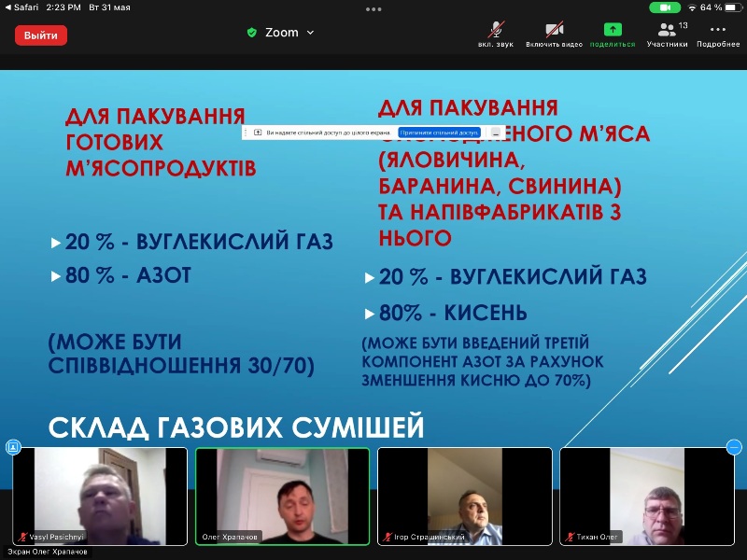The image size is (747, 560).
Task: Tap the three dots at top center
Action: click(x=373, y=9)
